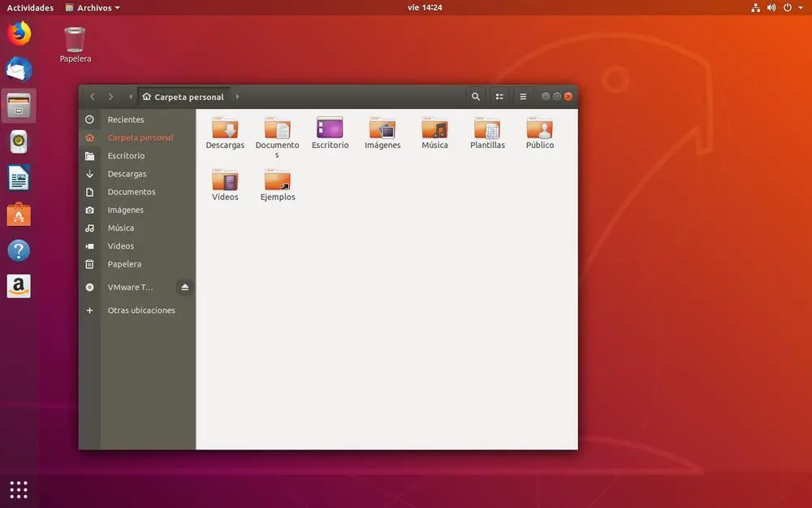The height and width of the screenshot is (508, 812).
Task: Click the Carpeta personal path button
Action: coord(183,97)
